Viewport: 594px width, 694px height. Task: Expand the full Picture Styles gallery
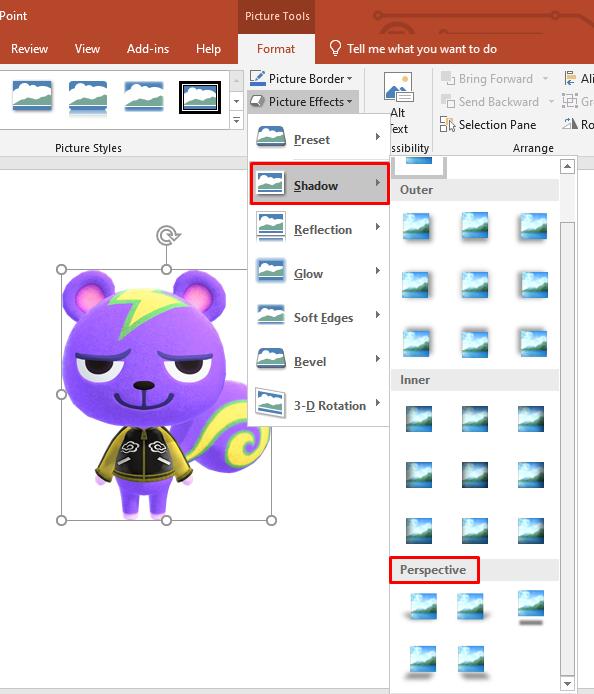236,120
